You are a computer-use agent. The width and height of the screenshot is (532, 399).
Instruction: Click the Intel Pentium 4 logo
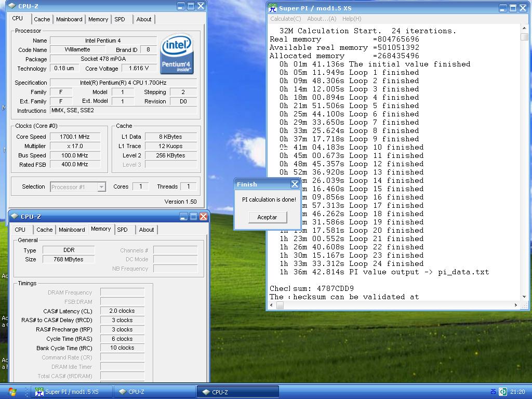click(177, 54)
